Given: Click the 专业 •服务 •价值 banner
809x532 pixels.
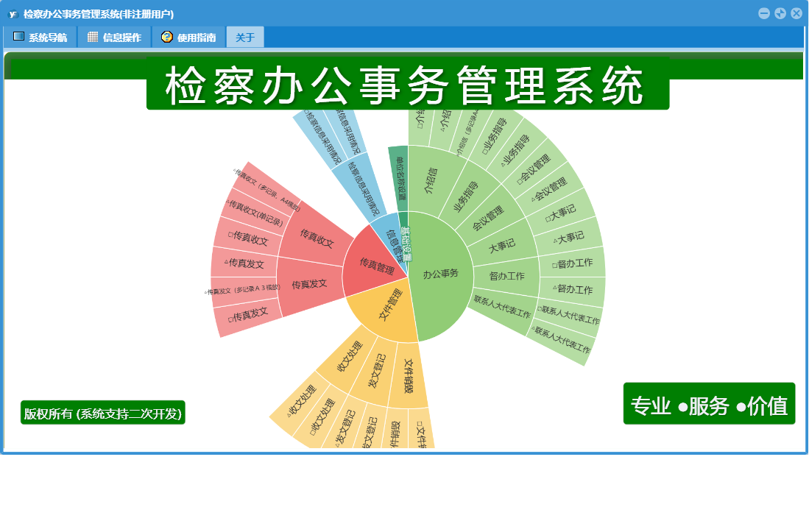Looking at the screenshot, I should coord(709,404).
